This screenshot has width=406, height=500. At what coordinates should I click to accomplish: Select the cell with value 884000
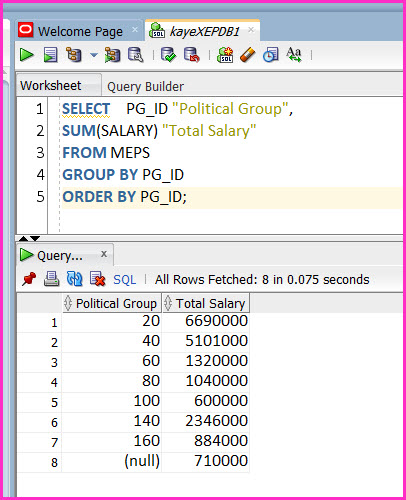(206, 441)
